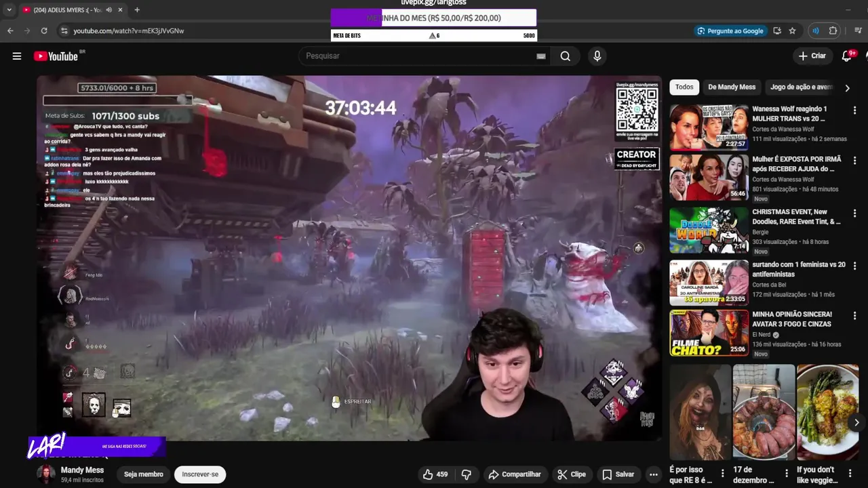Go to the YouTube home logo
Image resolution: width=868 pixels, height=488 pixels.
(56, 56)
